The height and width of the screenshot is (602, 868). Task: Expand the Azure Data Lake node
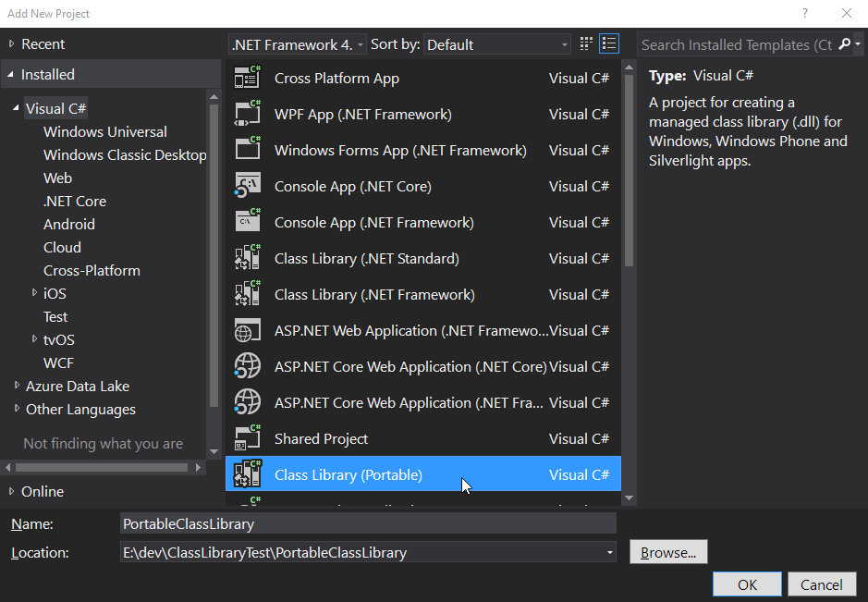(x=17, y=385)
